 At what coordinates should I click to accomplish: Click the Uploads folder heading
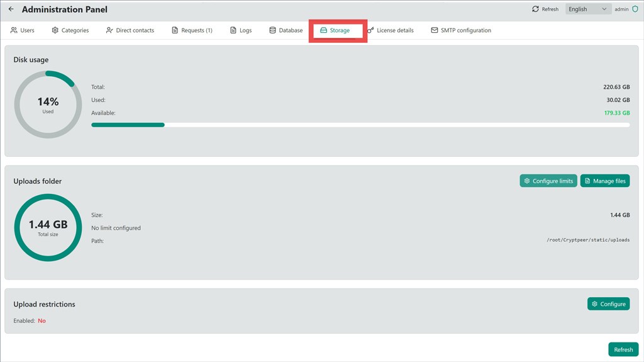click(x=37, y=181)
